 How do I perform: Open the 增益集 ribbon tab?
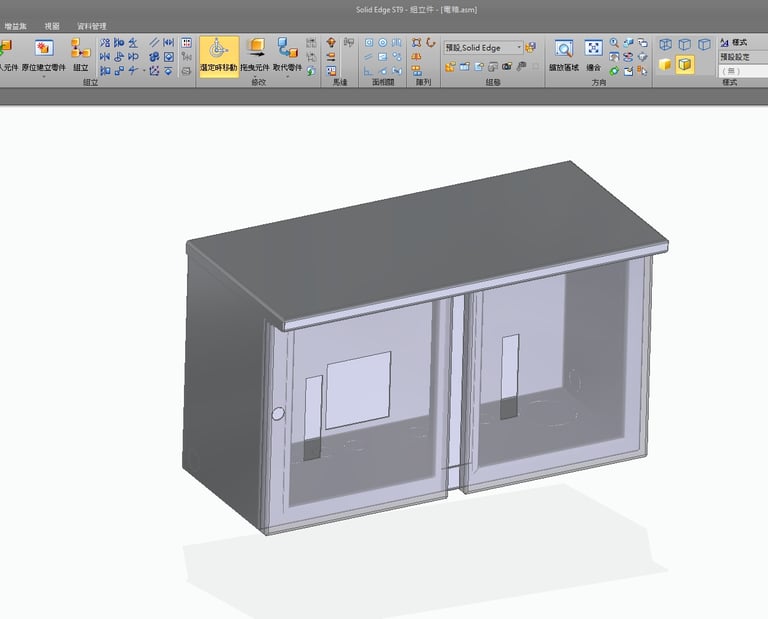point(15,26)
